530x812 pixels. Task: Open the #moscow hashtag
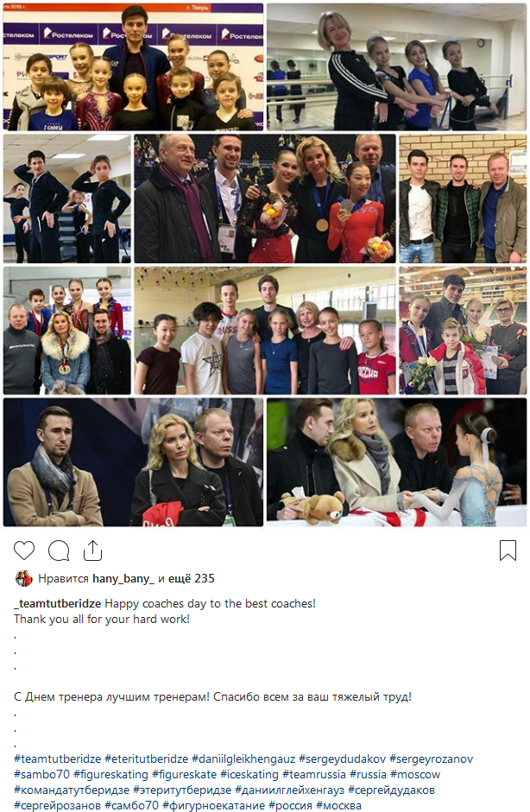415,775
